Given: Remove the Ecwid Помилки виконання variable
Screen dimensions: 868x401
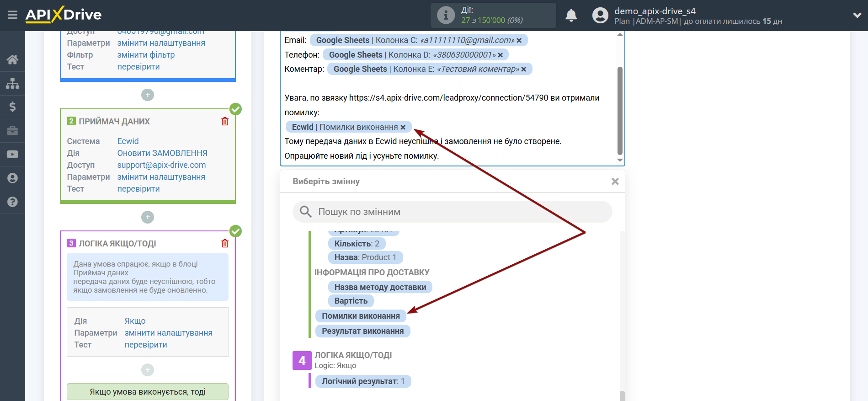Looking at the screenshot, I should [x=403, y=127].
